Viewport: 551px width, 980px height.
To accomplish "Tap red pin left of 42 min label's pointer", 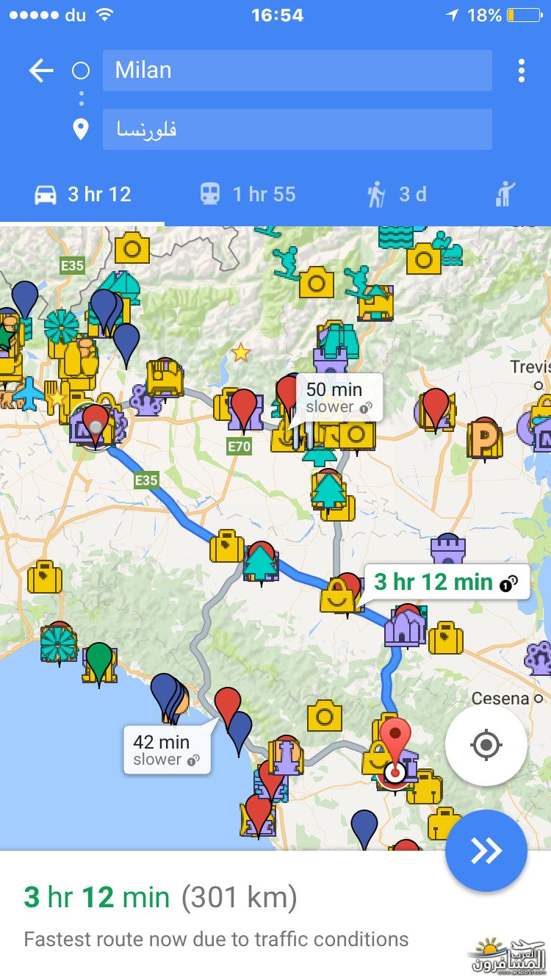I will 228,707.
